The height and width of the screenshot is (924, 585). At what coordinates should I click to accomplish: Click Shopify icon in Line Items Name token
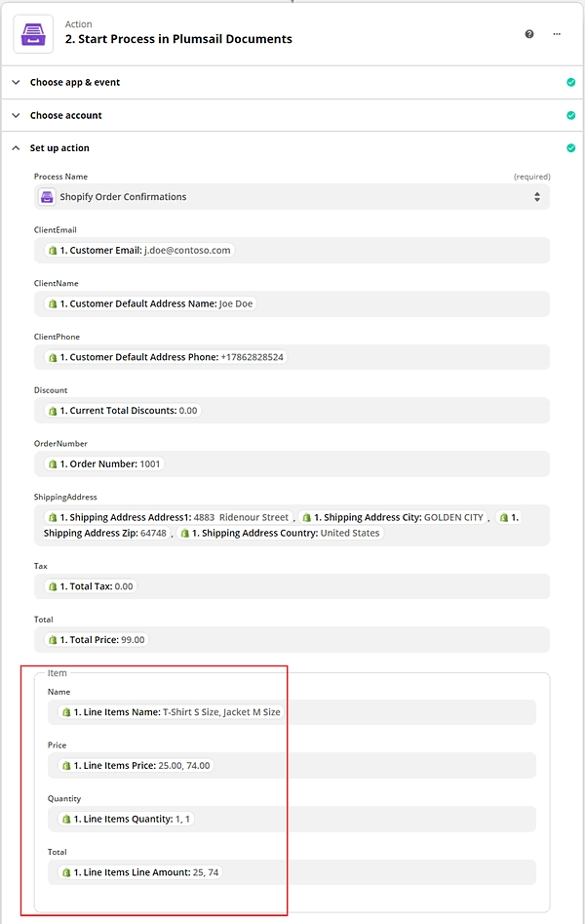[x=66, y=712]
